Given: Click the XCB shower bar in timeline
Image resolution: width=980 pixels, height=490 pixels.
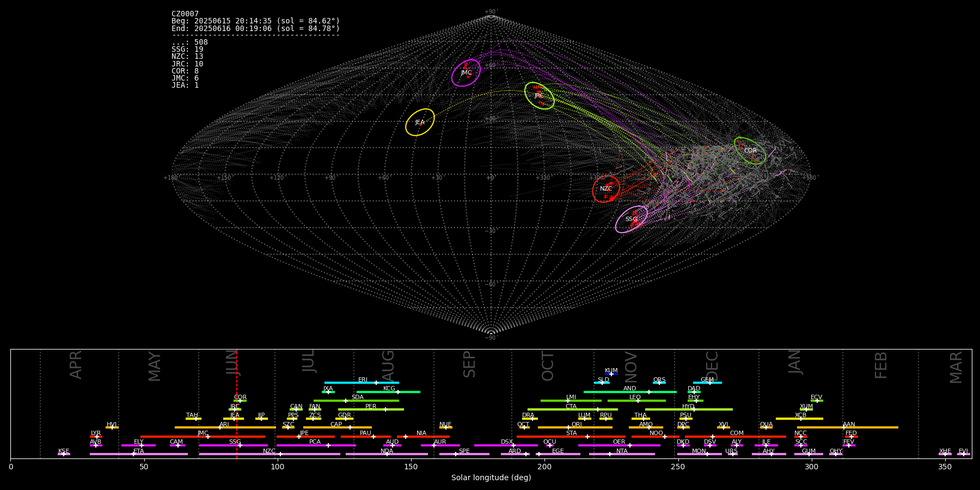Looking at the screenshot, I should point(799,419).
